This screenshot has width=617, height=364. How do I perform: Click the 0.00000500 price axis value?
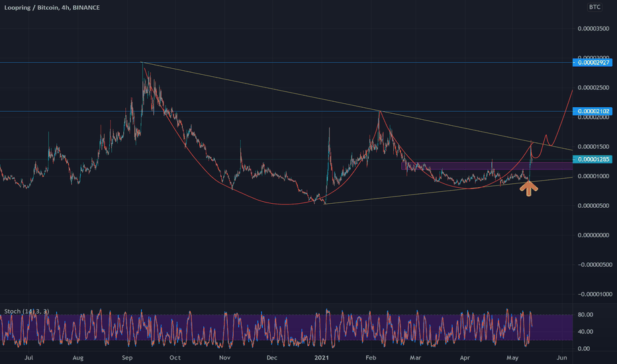point(593,205)
